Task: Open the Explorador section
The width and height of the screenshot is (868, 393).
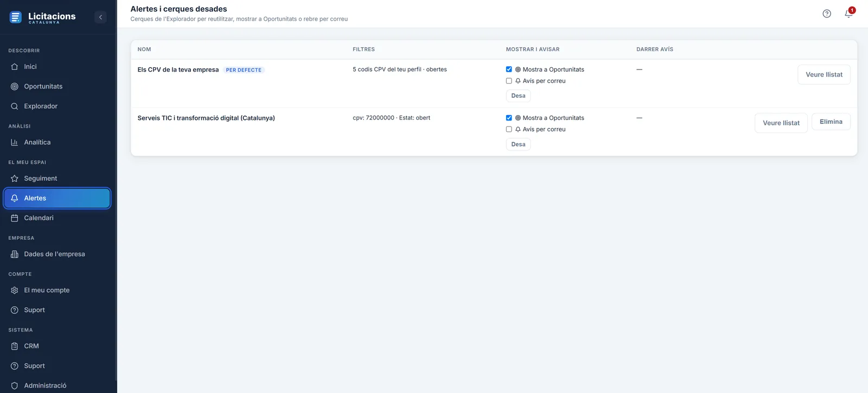Action: [x=57, y=106]
